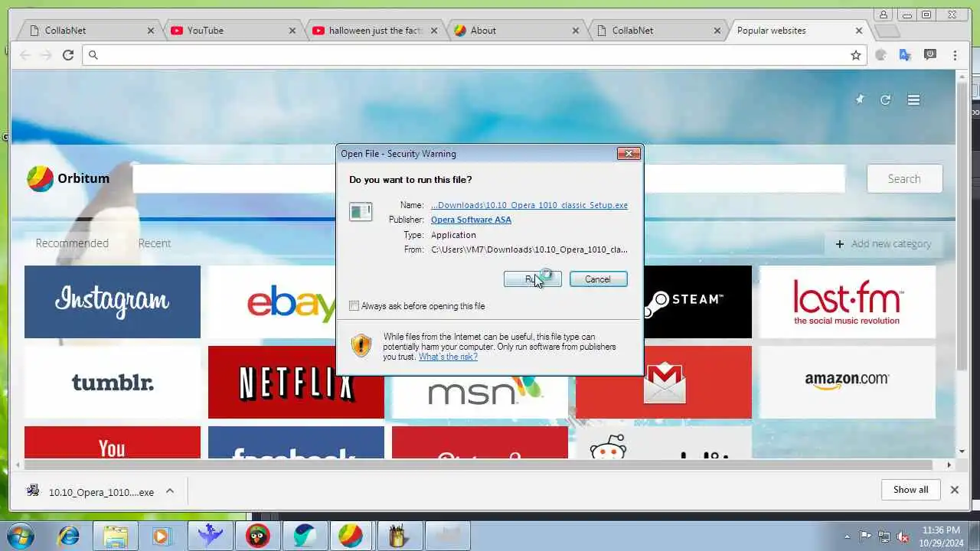The image size is (980, 551).
Task: Click the chat bubble extension icon in toolbar
Action: [930, 55]
